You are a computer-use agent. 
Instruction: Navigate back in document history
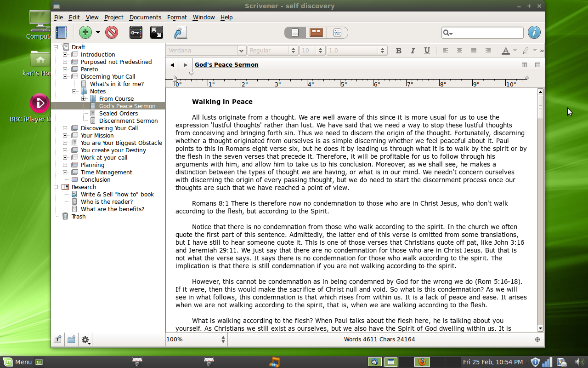(172, 65)
